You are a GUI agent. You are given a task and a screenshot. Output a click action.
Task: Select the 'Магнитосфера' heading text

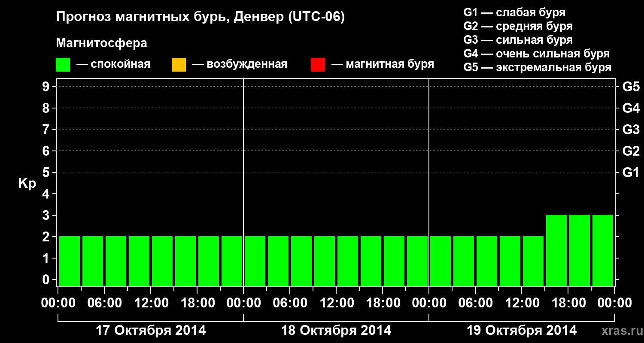(x=101, y=43)
